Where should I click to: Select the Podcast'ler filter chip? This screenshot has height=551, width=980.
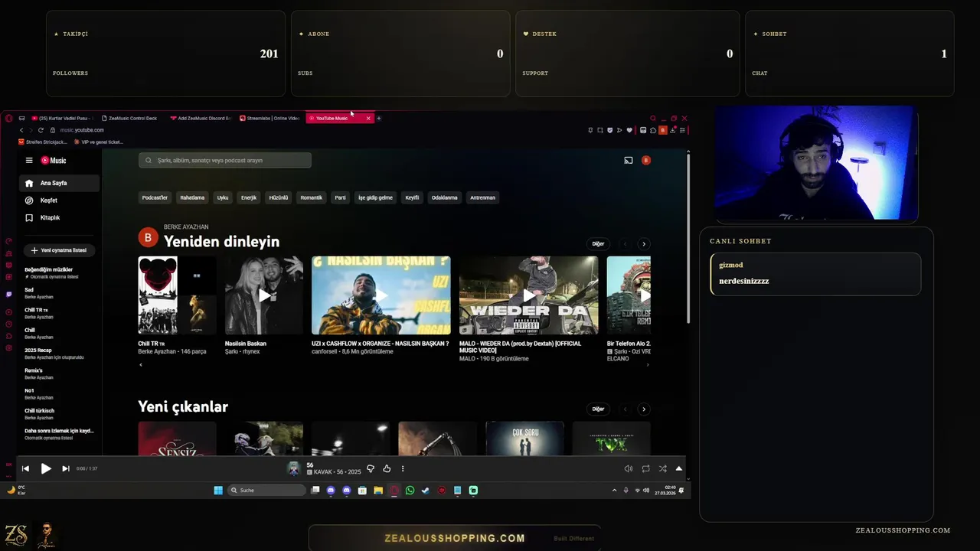click(x=155, y=197)
